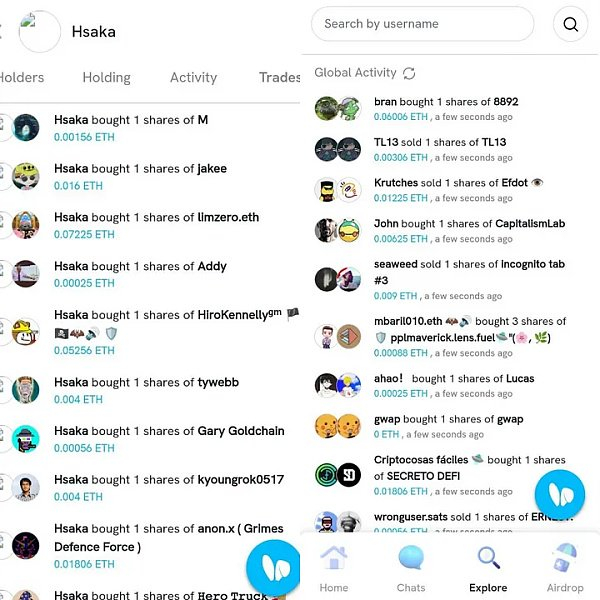The image size is (600, 600).
Task: Select the Explore magnifier icon
Action: point(489,558)
